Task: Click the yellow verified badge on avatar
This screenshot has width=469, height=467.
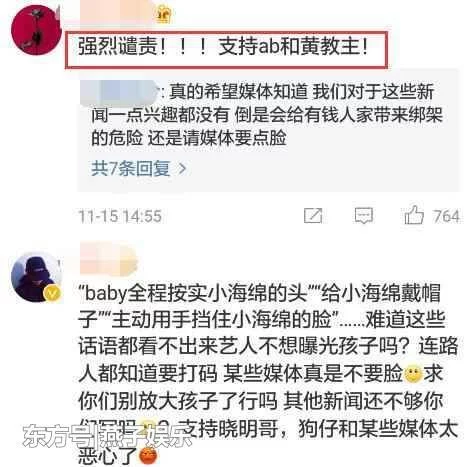Action: pyautogui.click(x=53, y=294)
